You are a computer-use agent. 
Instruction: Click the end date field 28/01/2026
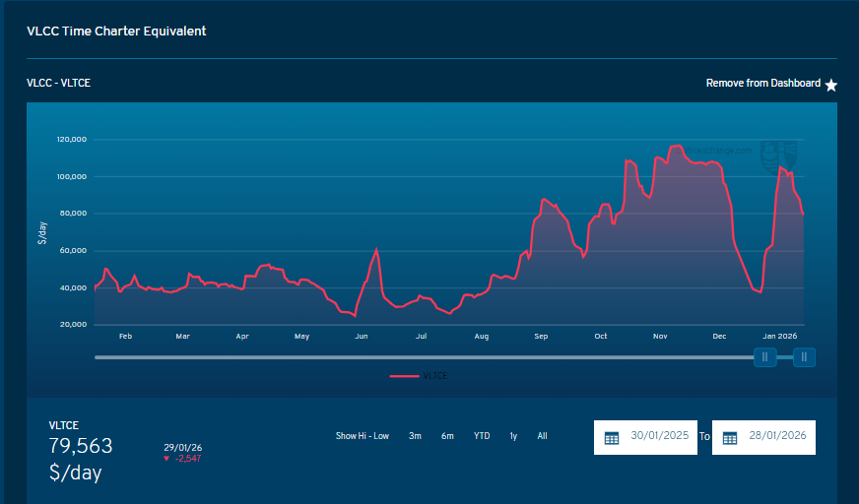point(777,436)
